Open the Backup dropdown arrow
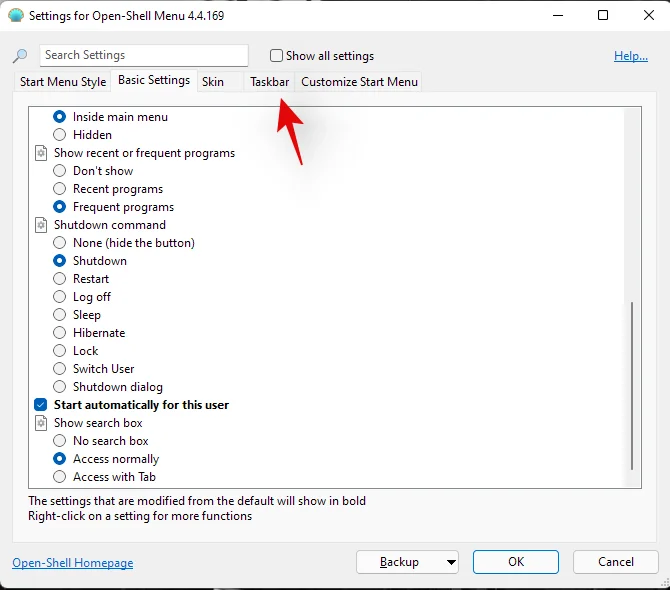This screenshot has height=590, width=670. point(451,562)
